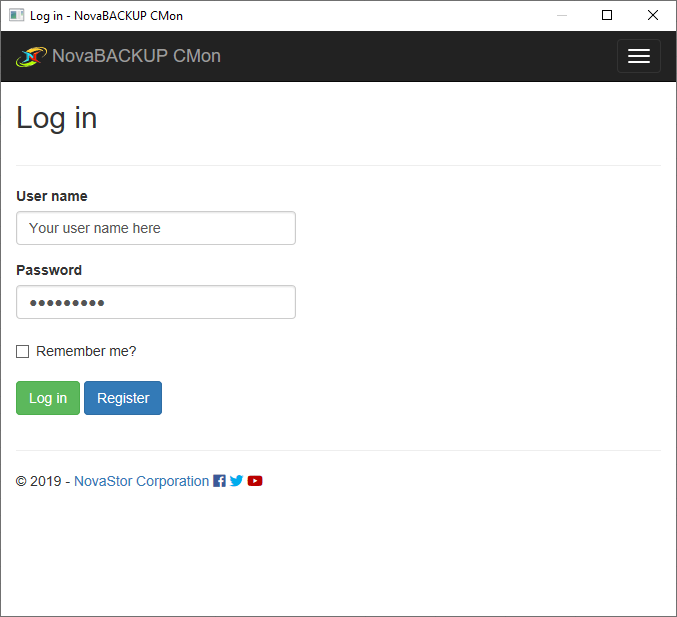Open NovaStor Facebook page icon
The image size is (677, 617).
tap(219, 481)
